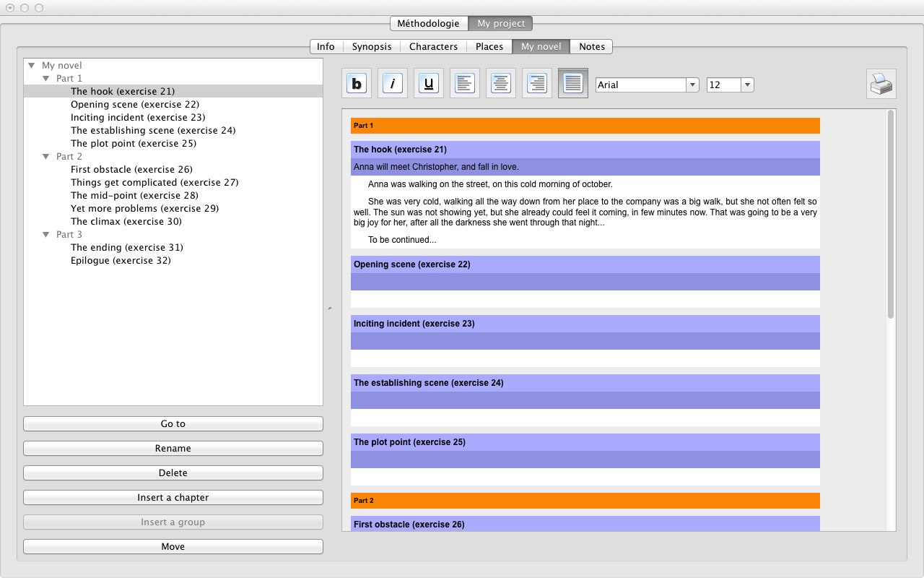The height and width of the screenshot is (578, 924).
Task: Open the Info tab
Action: [326, 46]
